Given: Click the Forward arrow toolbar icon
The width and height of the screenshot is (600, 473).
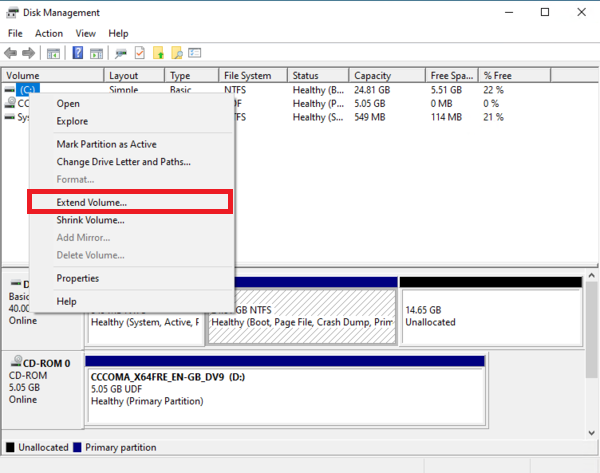Looking at the screenshot, I should (x=29, y=52).
